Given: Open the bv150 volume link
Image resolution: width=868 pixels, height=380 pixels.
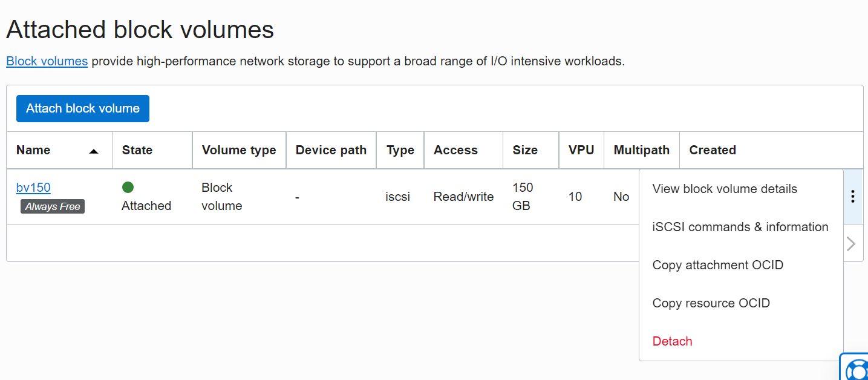Looking at the screenshot, I should point(33,188).
